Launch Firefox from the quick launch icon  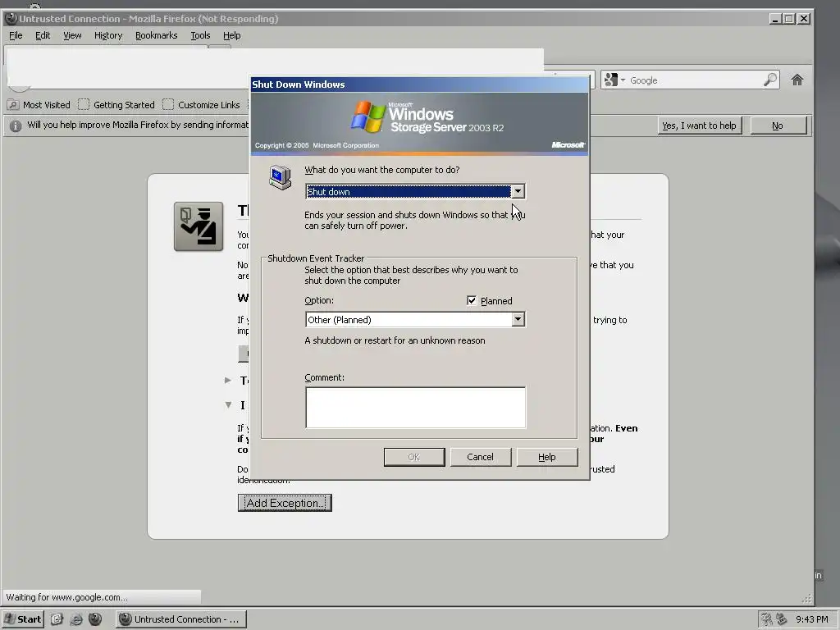click(95, 619)
